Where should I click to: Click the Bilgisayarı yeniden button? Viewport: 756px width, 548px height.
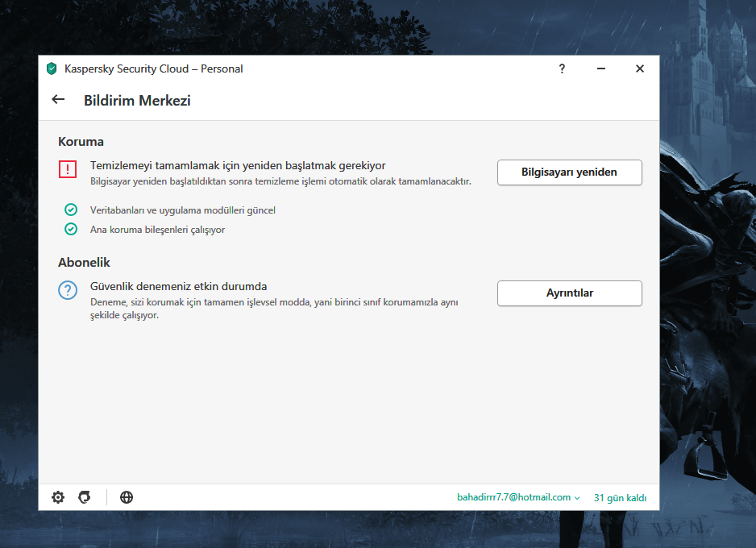point(569,172)
